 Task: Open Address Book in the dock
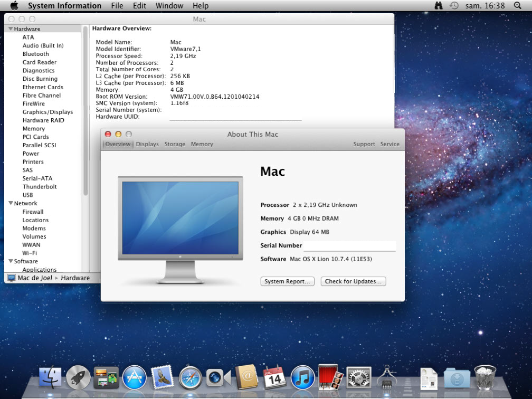coord(246,377)
